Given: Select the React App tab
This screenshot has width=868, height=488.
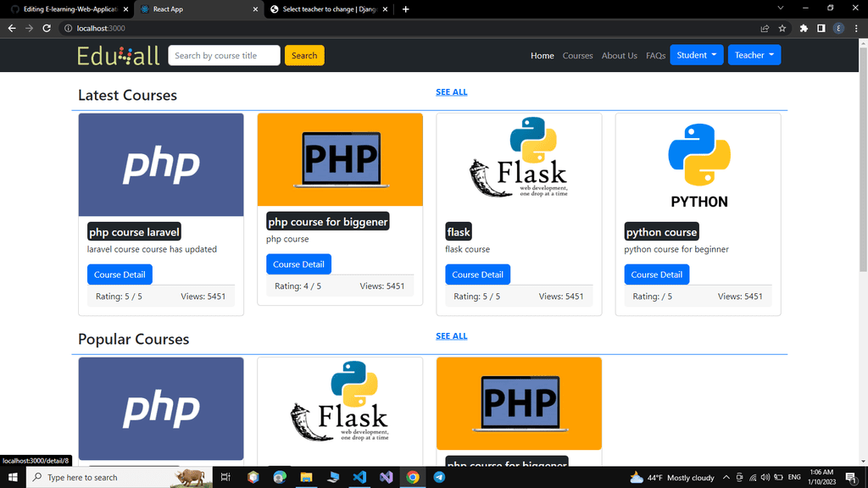Looking at the screenshot, I should click(x=198, y=8).
